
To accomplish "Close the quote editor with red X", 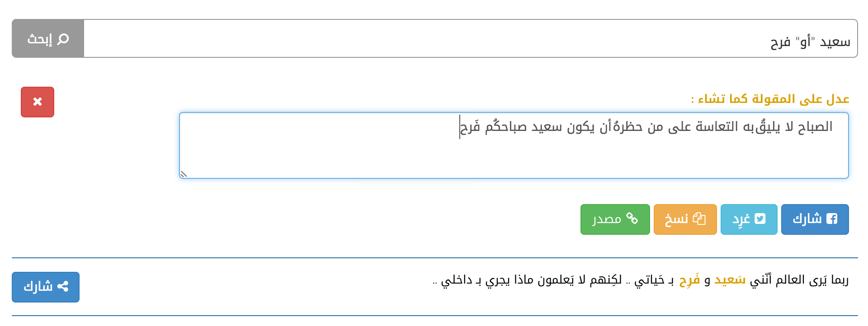I will pos(38,102).
